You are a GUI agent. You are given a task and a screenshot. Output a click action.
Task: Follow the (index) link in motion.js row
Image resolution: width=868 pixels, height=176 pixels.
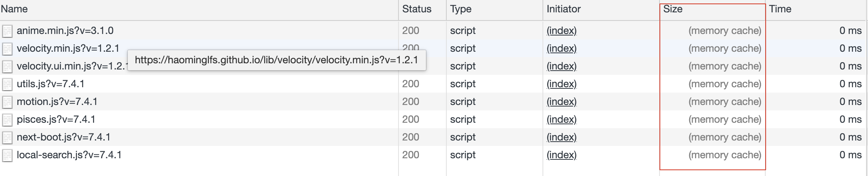tap(562, 102)
